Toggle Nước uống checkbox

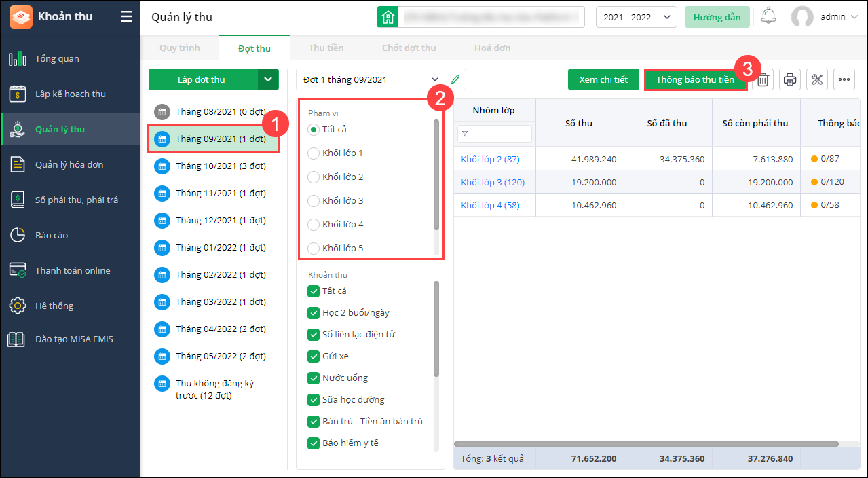(314, 378)
